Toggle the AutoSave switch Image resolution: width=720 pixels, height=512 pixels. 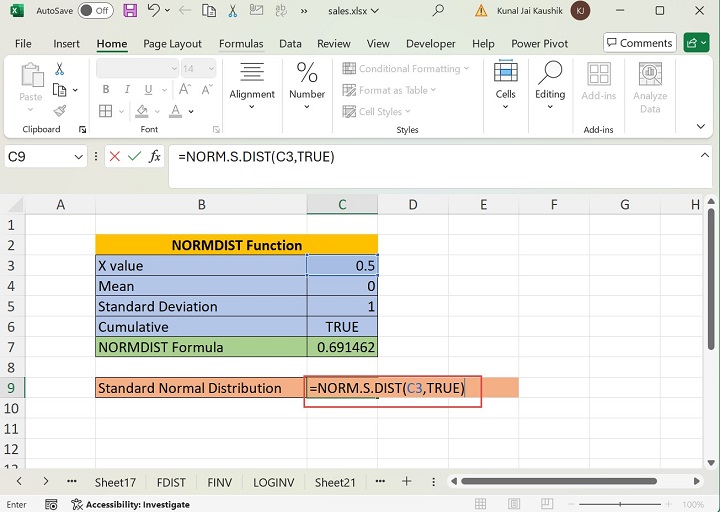tap(95, 11)
